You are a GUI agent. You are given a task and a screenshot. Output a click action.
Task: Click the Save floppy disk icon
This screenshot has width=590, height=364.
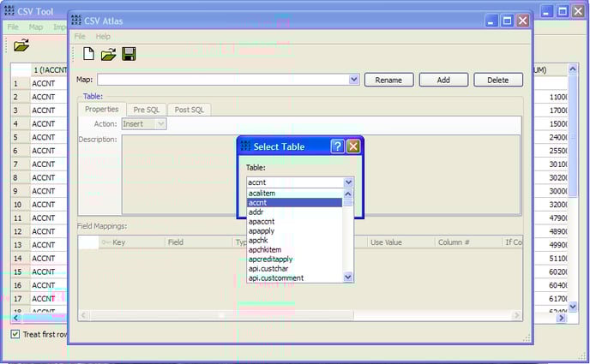[x=129, y=55]
